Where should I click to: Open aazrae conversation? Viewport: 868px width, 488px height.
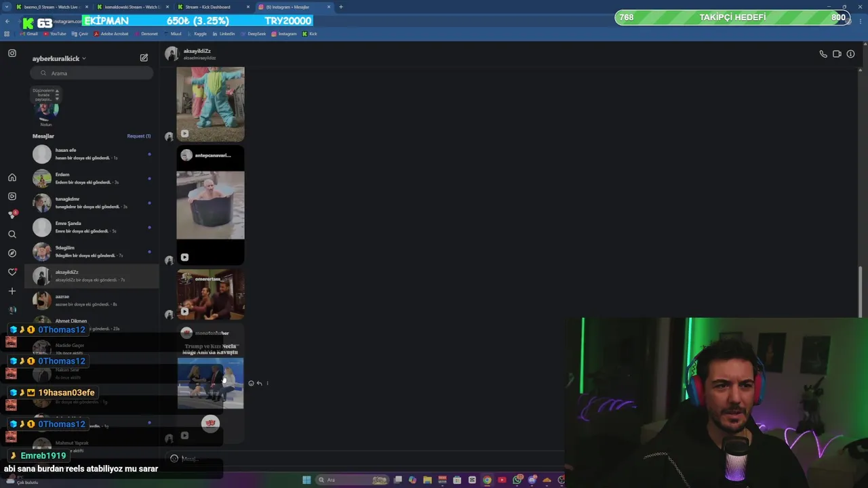(92, 300)
